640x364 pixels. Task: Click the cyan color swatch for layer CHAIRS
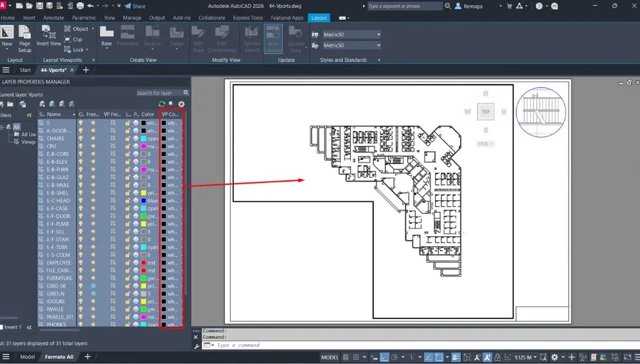tap(144, 138)
